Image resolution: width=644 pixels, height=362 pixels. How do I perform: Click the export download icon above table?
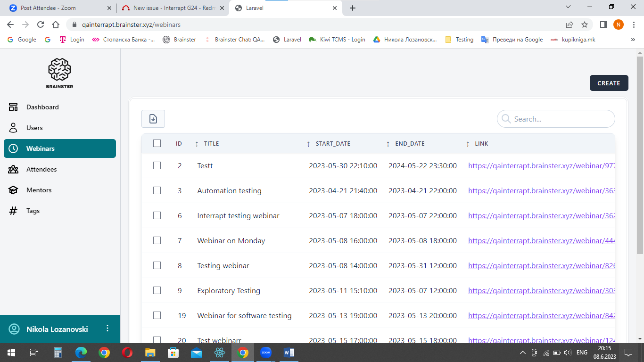pos(153,119)
